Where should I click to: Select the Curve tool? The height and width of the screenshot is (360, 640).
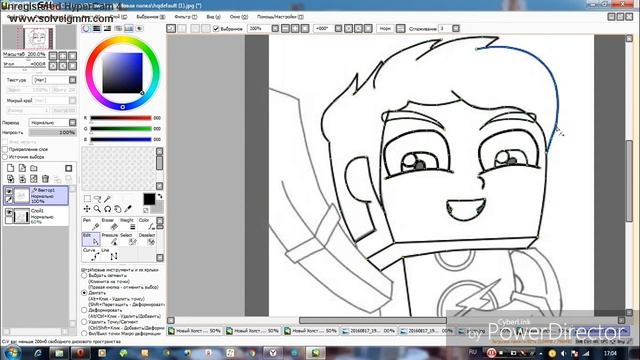click(91, 254)
